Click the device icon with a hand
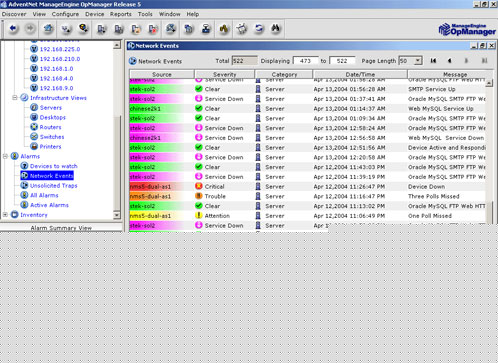The image size is (498, 363). coord(136,29)
